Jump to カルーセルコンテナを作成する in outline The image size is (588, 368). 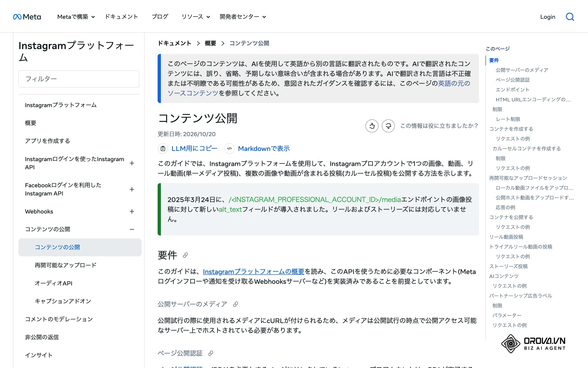coord(527,149)
